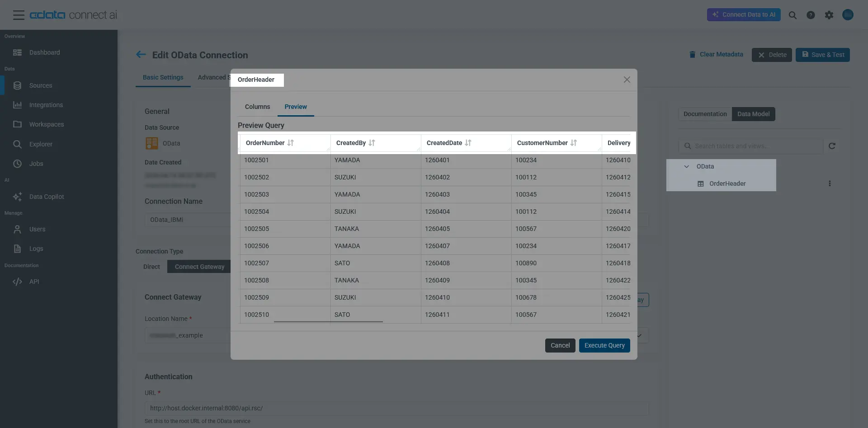Screen dimensions: 868x428
Task: Switch to the Columns tab
Action: coord(257,107)
